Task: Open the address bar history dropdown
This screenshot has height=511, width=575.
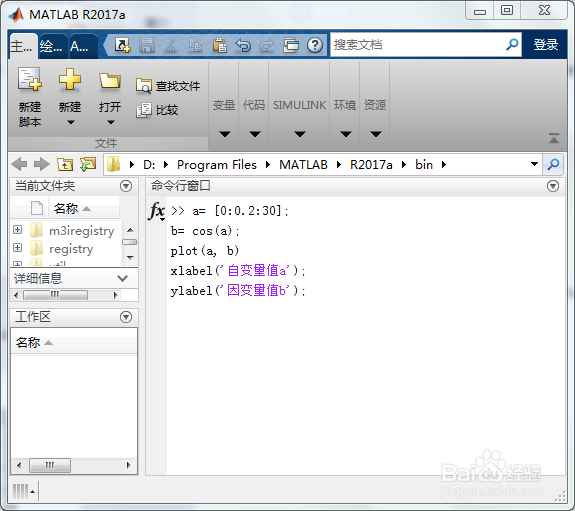Action: [x=534, y=164]
